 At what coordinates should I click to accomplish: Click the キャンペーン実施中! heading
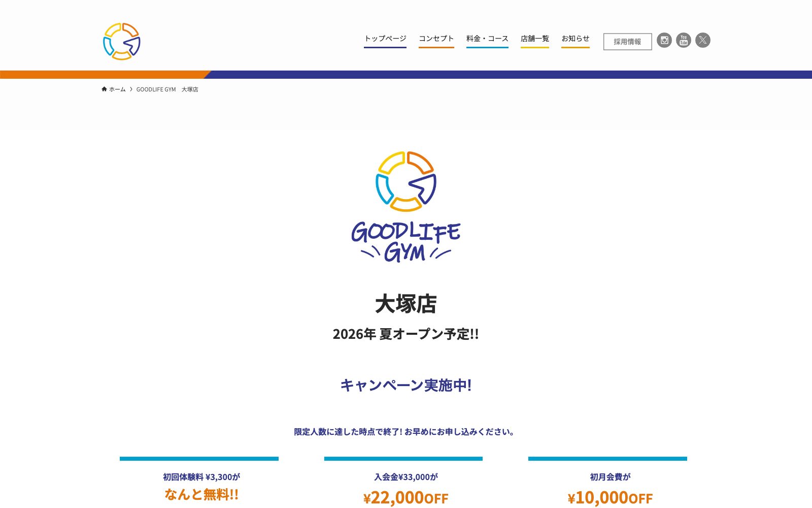click(406, 385)
